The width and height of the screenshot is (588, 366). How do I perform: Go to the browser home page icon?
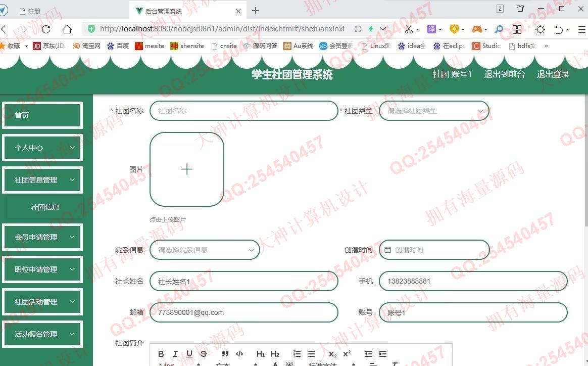(67, 29)
